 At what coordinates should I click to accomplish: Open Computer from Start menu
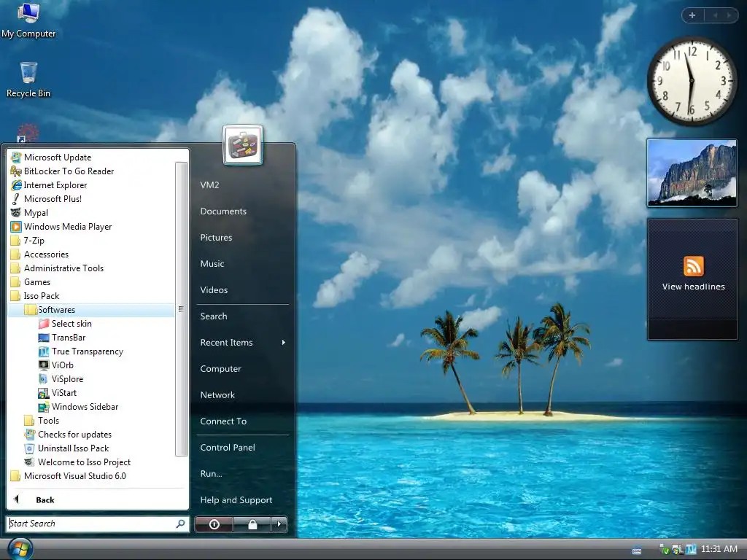220,368
